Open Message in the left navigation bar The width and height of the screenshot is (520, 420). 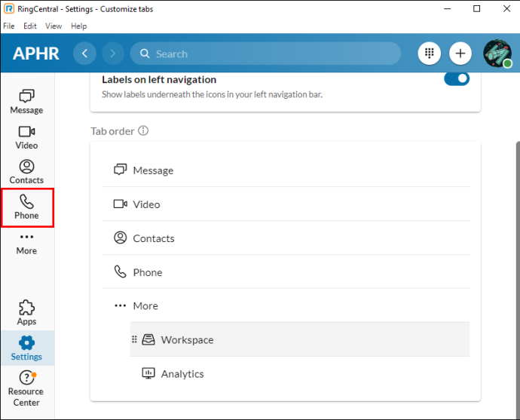[26, 102]
